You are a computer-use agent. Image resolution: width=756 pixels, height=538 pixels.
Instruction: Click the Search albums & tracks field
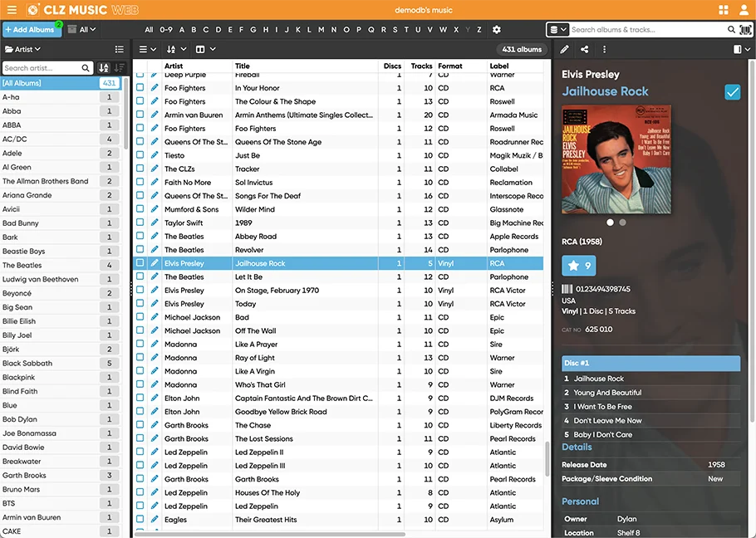coord(646,29)
